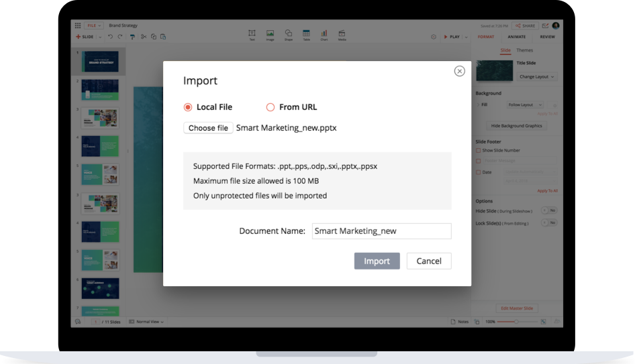Close the Import dialog with X

tap(459, 71)
